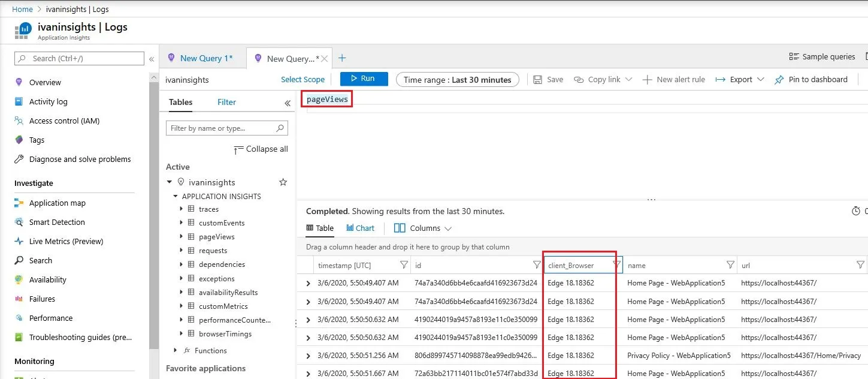
Task: Open the Columns chooser dropdown
Action: point(422,228)
